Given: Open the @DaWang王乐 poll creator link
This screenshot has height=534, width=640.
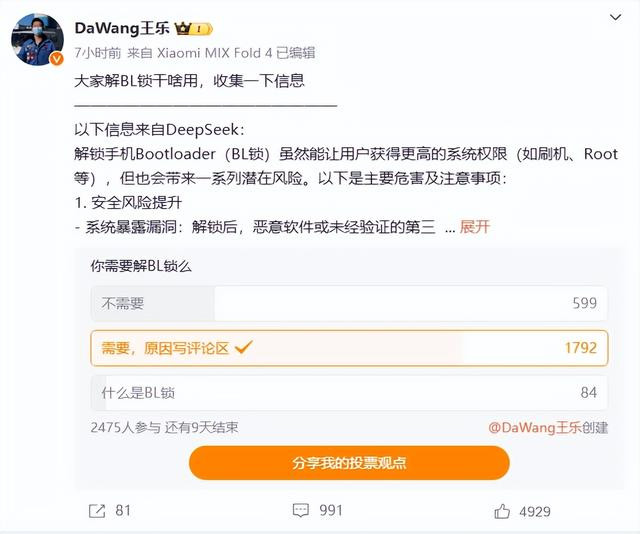Looking at the screenshot, I should (x=535, y=427).
